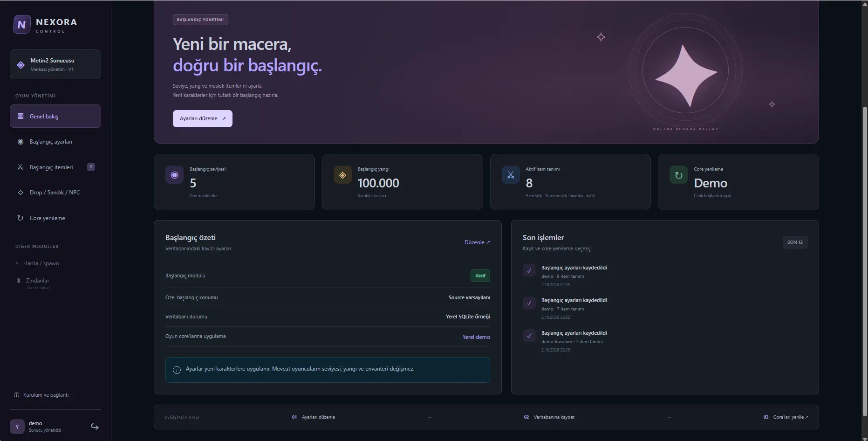The image size is (868, 441).
Task: Click the Nexora N logo icon
Action: point(22,25)
